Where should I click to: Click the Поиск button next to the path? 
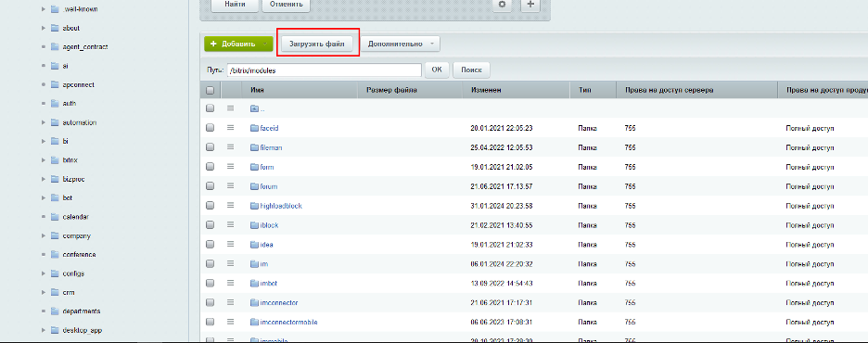pos(471,70)
